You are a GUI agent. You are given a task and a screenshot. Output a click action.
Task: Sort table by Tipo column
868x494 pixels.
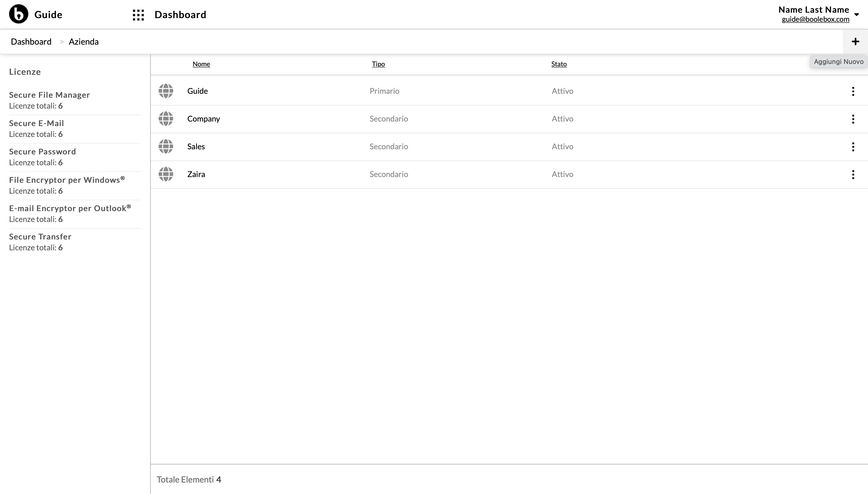[378, 64]
